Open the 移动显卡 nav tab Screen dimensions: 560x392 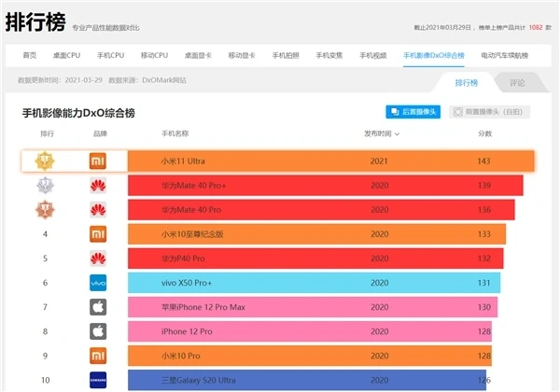tap(242, 55)
